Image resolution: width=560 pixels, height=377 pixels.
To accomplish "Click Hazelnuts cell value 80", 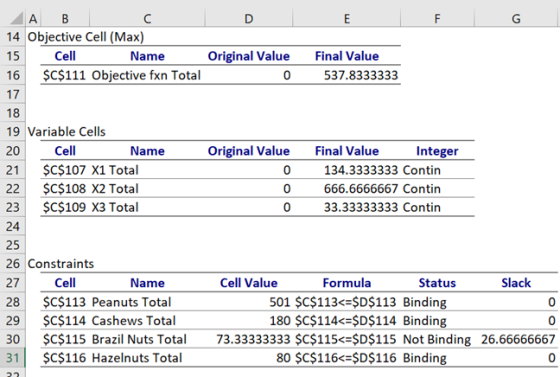I will [x=283, y=358].
